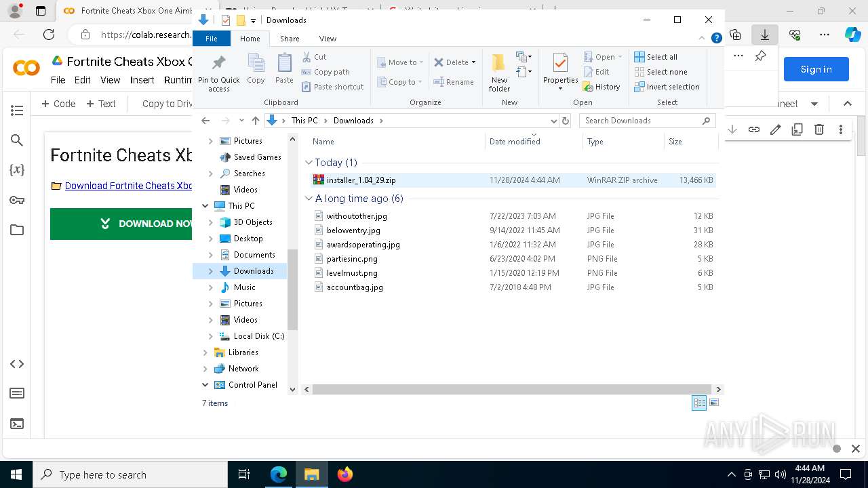
Task: Open Firefox from the taskbar
Action: pos(345,474)
